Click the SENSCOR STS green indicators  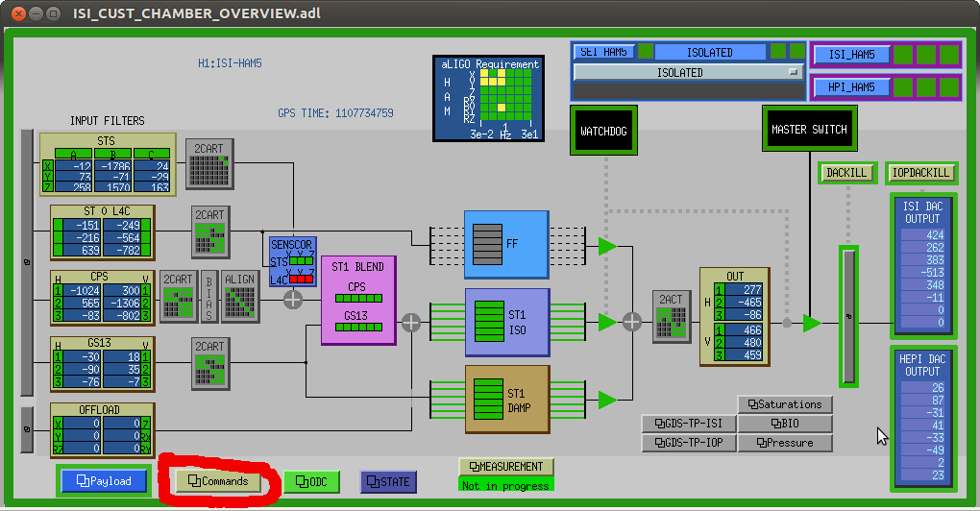[302, 261]
